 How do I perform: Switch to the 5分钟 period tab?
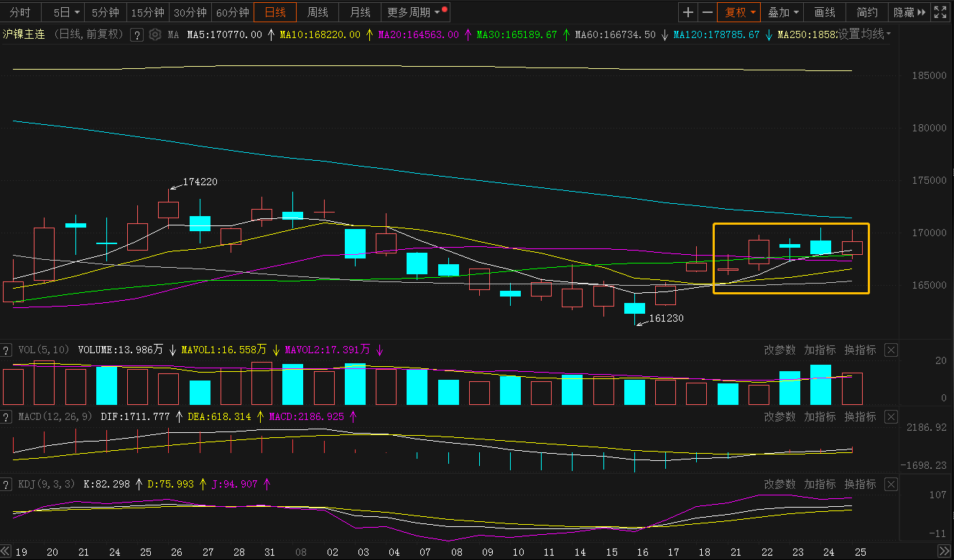point(106,12)
